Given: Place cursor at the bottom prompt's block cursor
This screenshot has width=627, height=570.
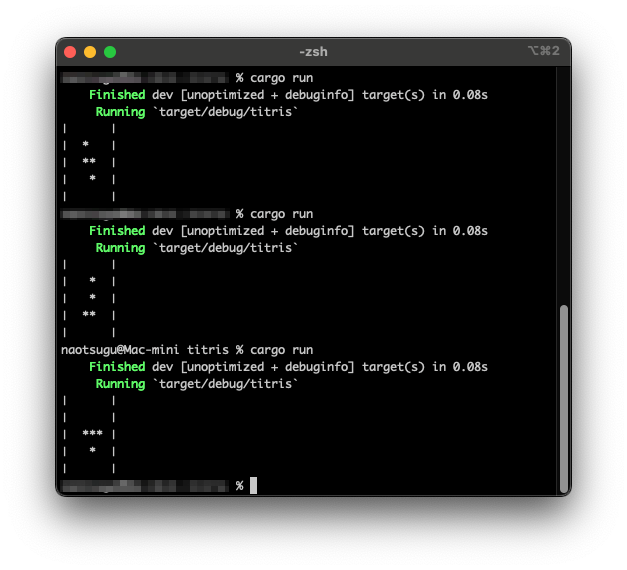Looking at the screenshot, I should [254, 486].
